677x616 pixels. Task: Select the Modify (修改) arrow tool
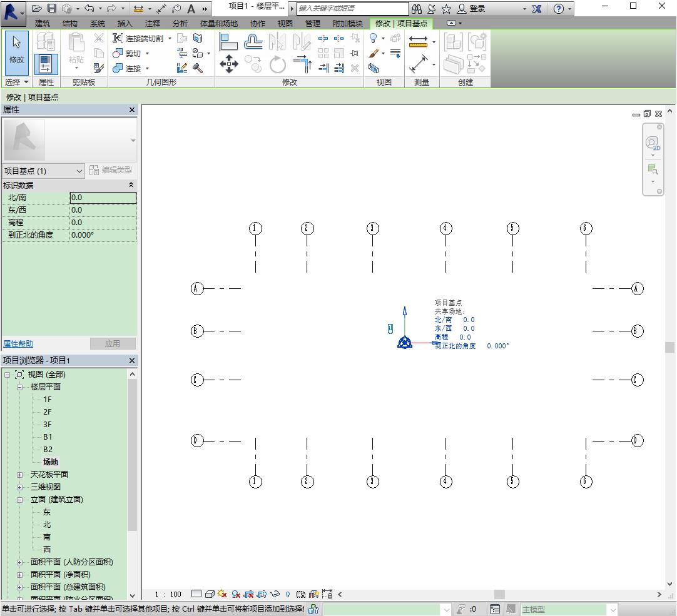pos(17,53)
